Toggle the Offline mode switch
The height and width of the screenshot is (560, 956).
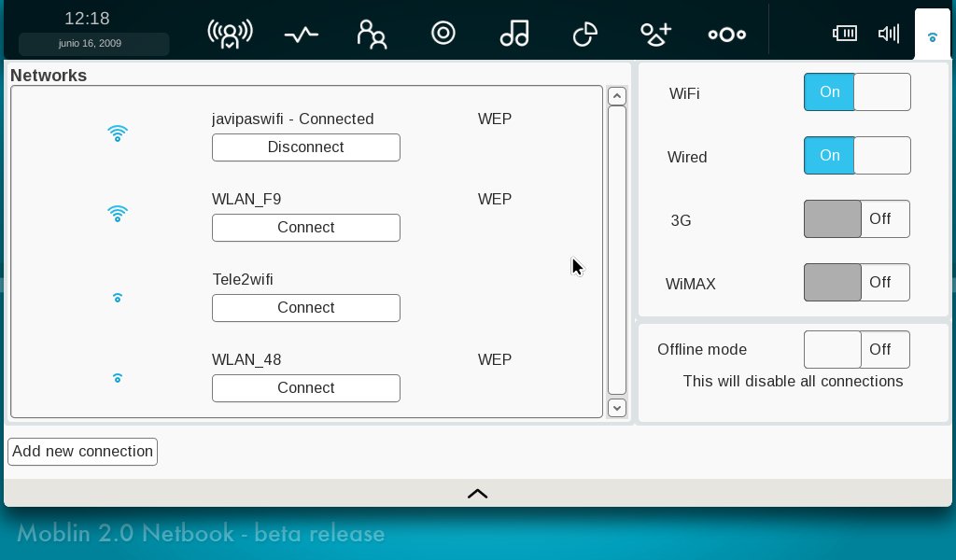[857, 349]
